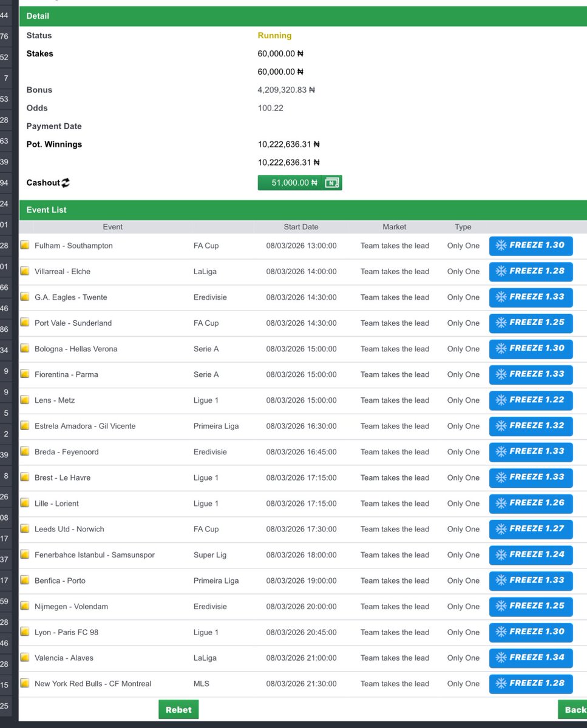Click yellow status icon for Brest - Le Havre
The width and height of the screenshot is (587, 728).
tap(25, 477)
